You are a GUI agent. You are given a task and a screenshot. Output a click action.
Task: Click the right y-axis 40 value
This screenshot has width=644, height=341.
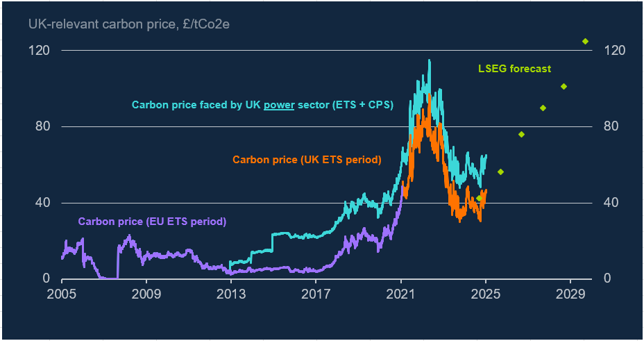[609, 203]
